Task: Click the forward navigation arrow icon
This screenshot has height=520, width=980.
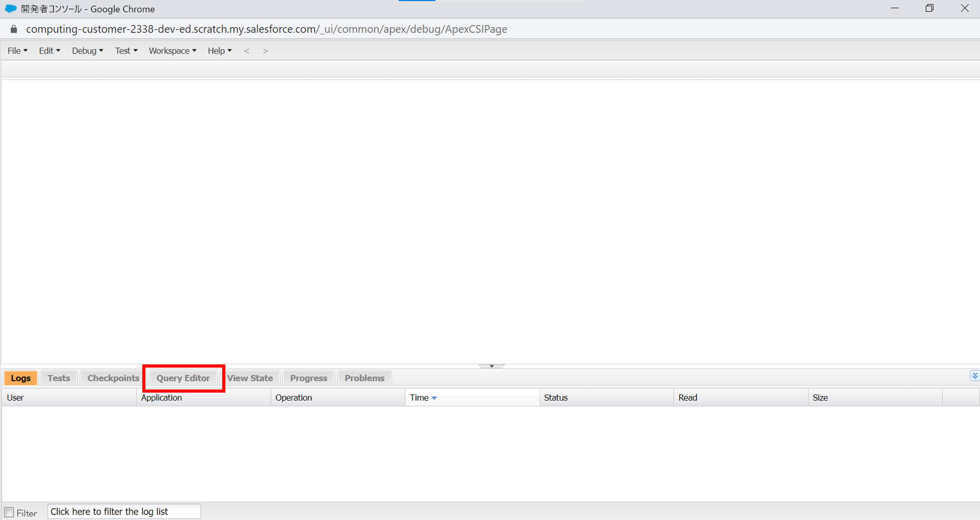Action: (266, 51)
